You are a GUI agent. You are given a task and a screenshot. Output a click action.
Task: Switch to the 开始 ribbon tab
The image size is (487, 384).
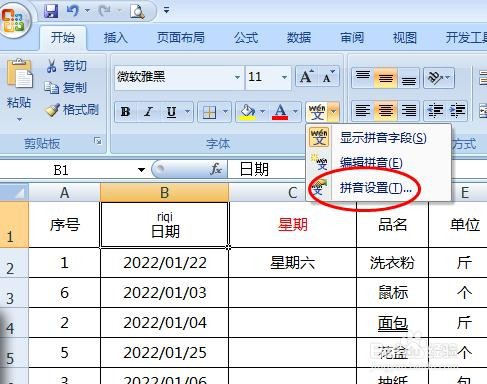click(x=63, y=38)
